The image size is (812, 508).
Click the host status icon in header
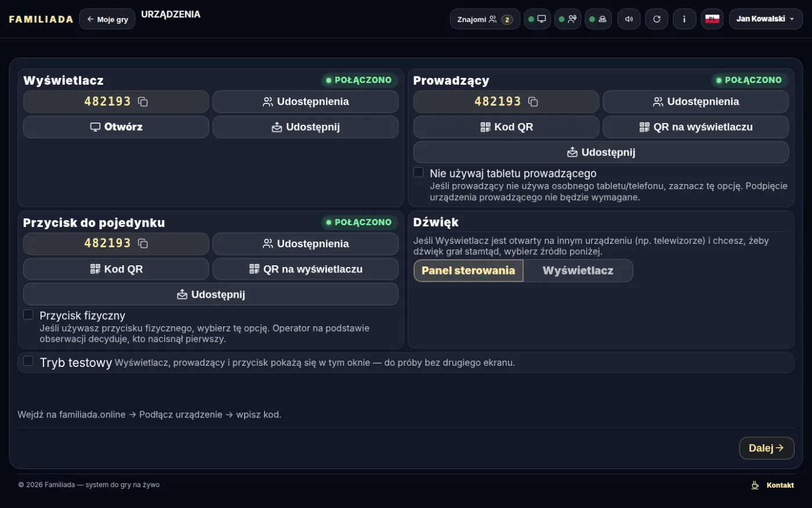tap(568, 19)
